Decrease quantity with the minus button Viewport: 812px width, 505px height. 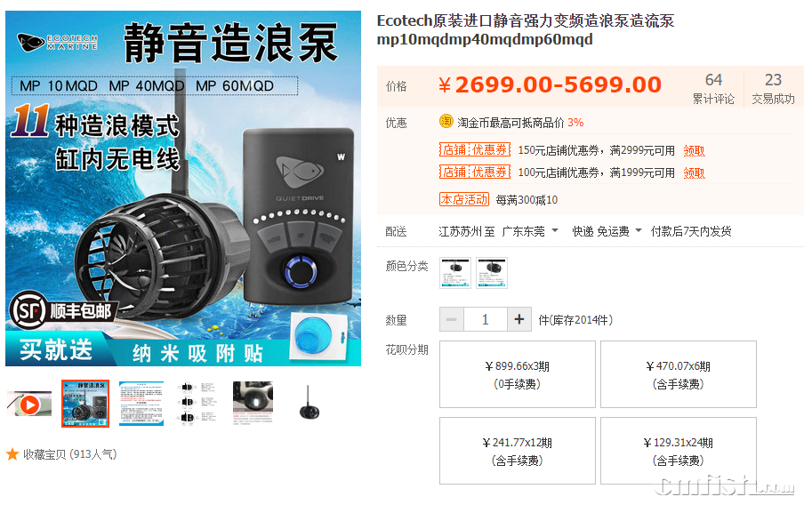point(452,319)
